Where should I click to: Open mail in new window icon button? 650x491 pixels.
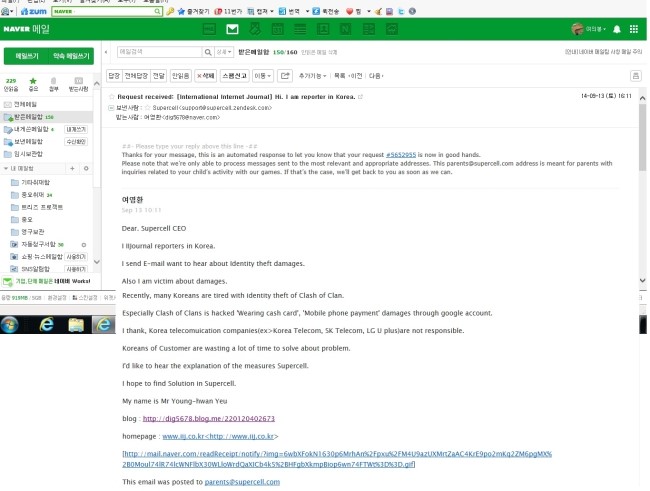click(x=285, y=75)
